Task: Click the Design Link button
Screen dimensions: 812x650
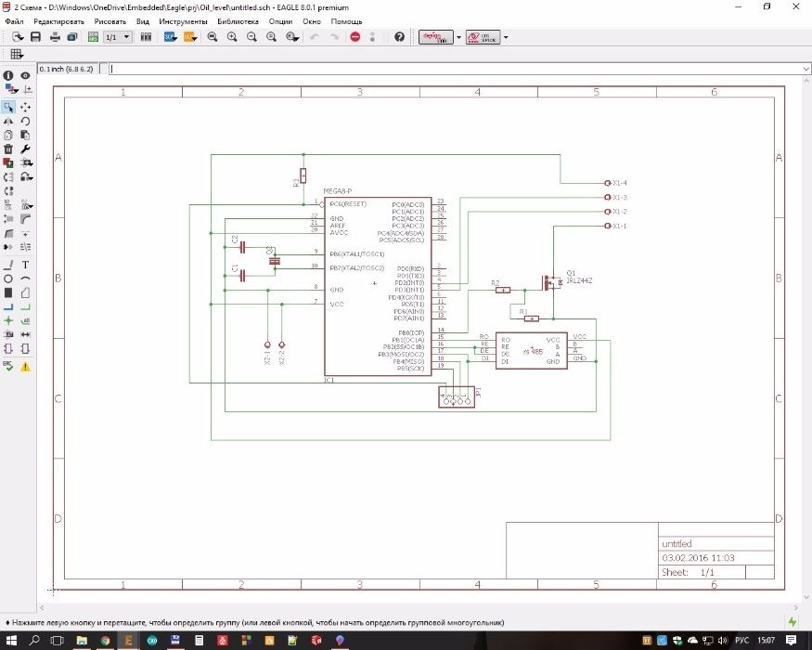Action: click(435, 37)
